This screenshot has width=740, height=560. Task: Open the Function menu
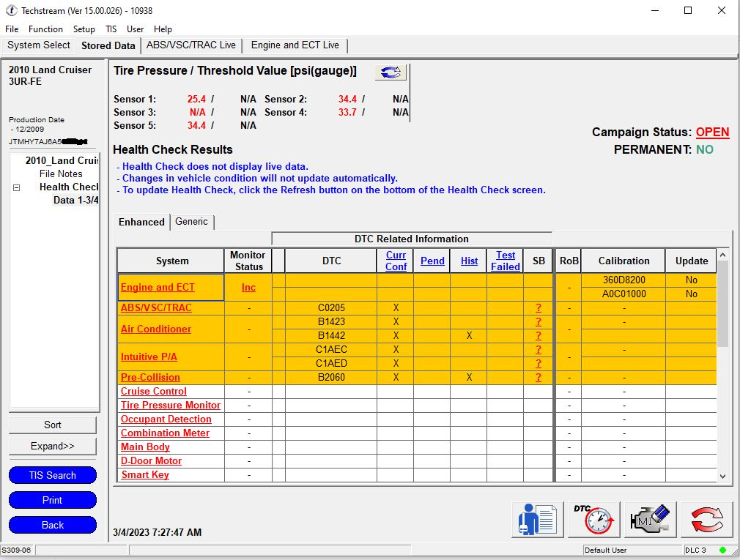point(45,29)
